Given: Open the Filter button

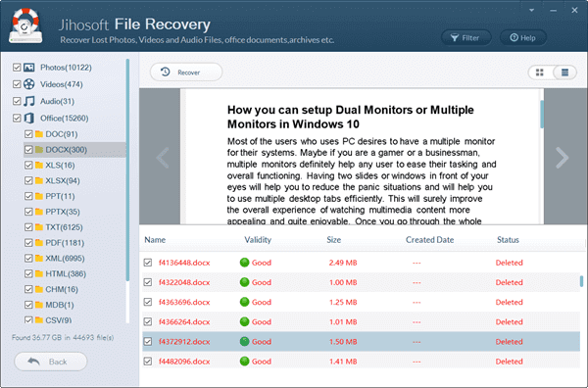Looking at the screenshot, I should coord(466,38).
